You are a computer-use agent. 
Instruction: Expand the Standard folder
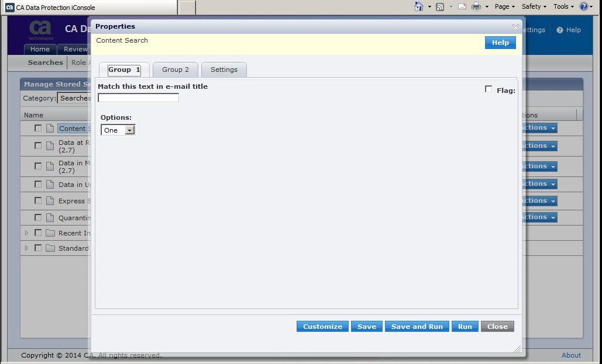click(26, 248)
